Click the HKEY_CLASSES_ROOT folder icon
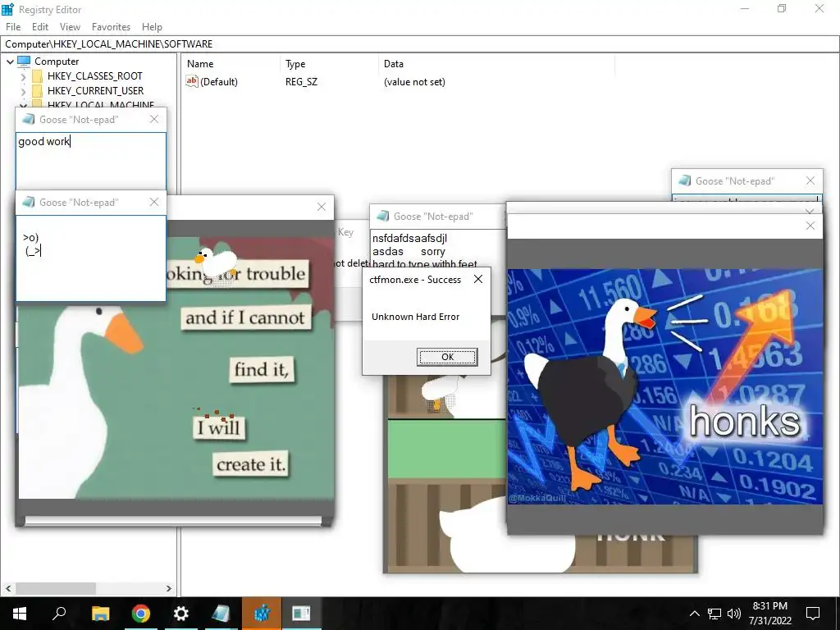 [x=37, y=76]
